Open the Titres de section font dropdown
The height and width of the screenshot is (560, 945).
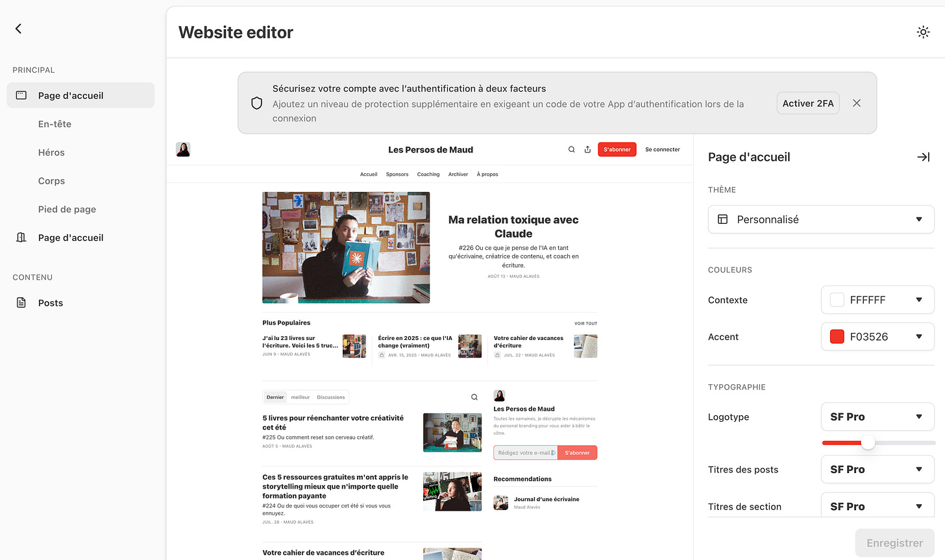coord(877,506)
